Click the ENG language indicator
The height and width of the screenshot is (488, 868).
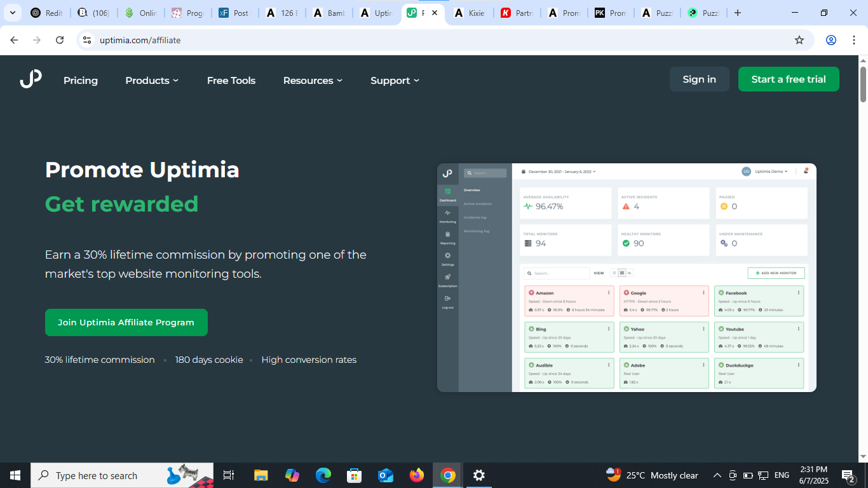tap(782, 475)
